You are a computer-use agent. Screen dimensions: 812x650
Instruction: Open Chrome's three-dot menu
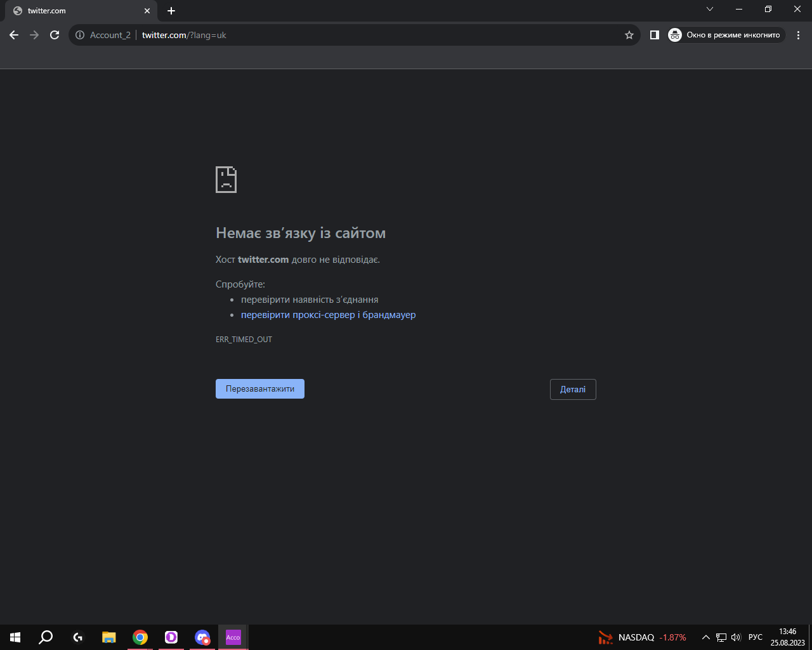point(798,35)
